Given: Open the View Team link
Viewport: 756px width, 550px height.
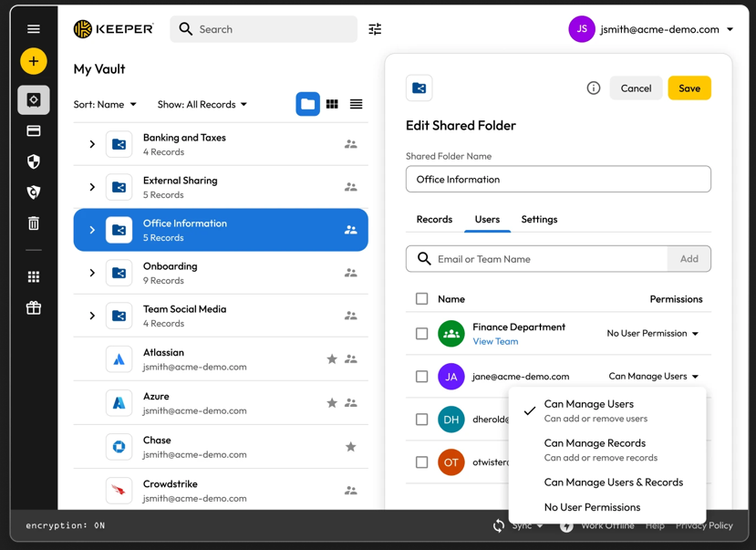Looking at the screenshot, I should 495,342.
